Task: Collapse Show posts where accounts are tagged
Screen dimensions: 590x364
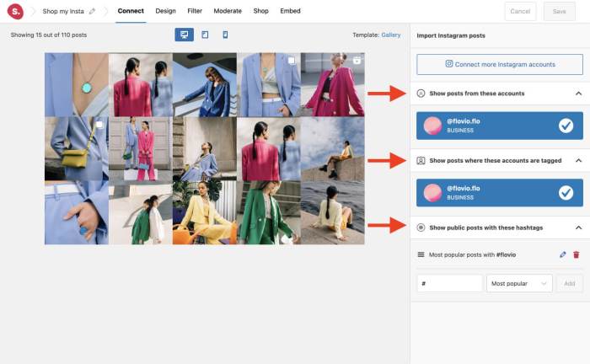Action: (x=578, y=160)
